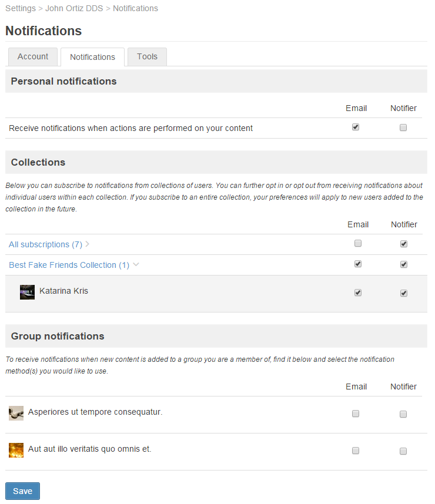
Task: Enable Notifier for Aut aut illo group
Action: (x=403, y=451)
